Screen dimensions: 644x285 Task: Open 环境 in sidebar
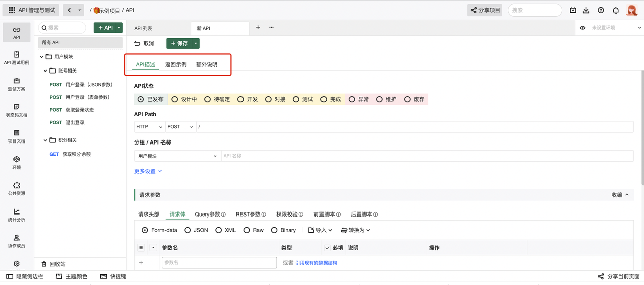(x=17, y=163)
